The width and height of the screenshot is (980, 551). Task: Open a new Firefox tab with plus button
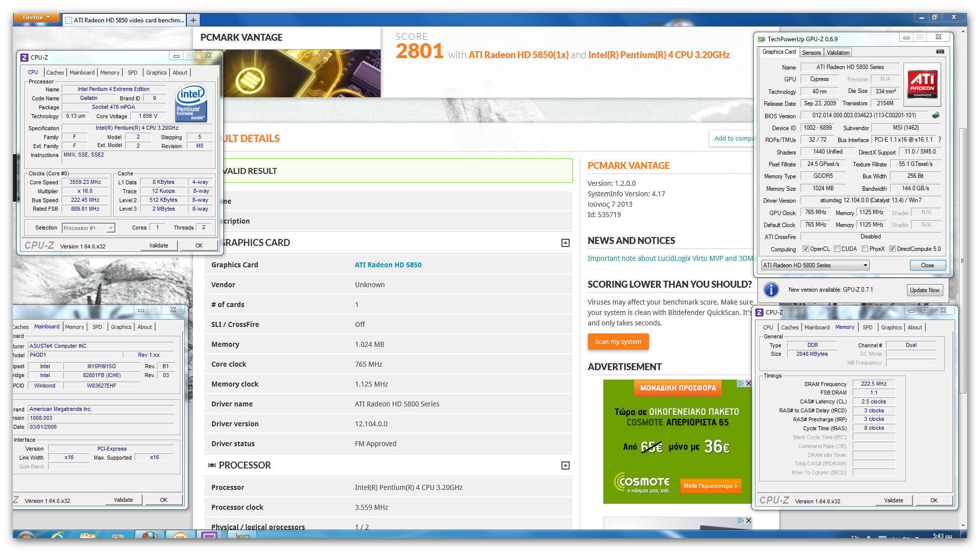coord(193,20)
